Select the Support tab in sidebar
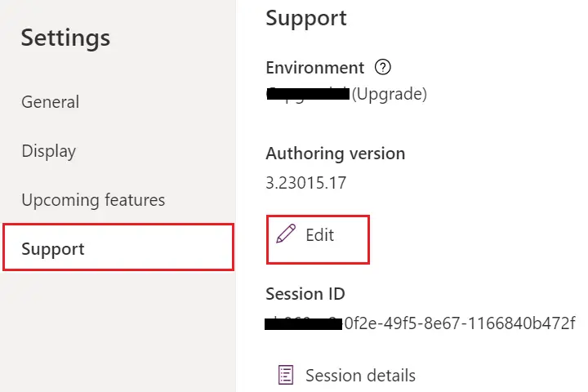The width and height of the screenshot is (588, 392). click(x=118, y=247)
